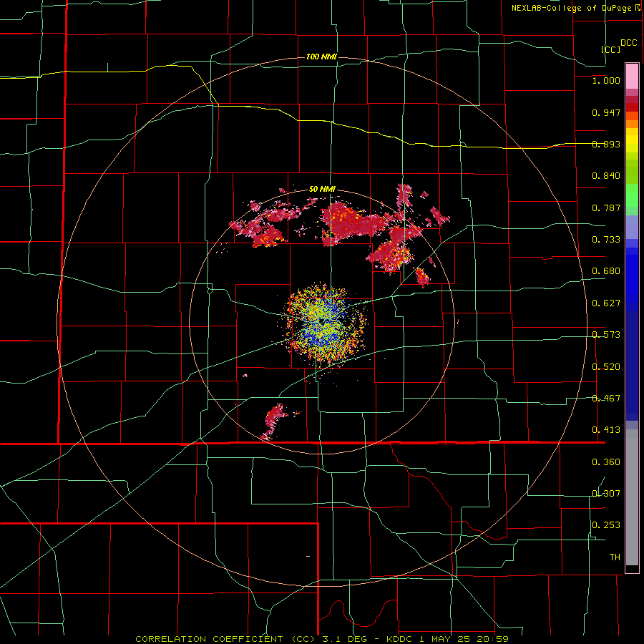Select the 0.627 scale value

[606, 303]
